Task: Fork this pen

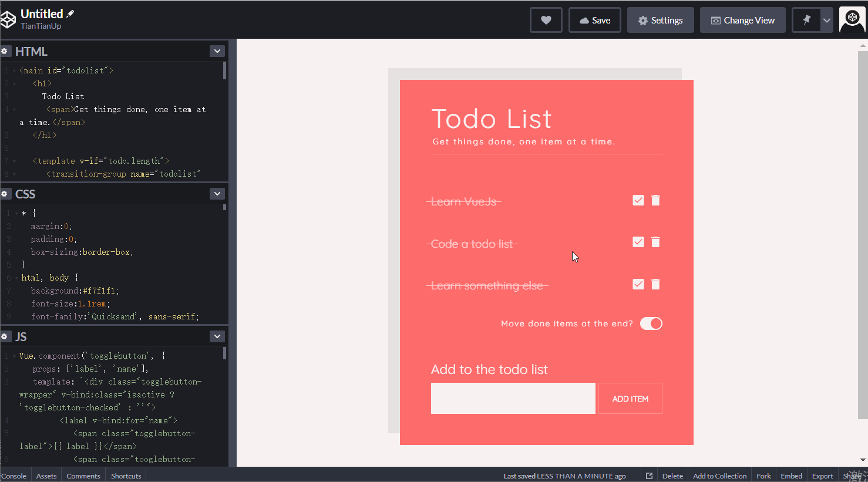Action: 763,476
